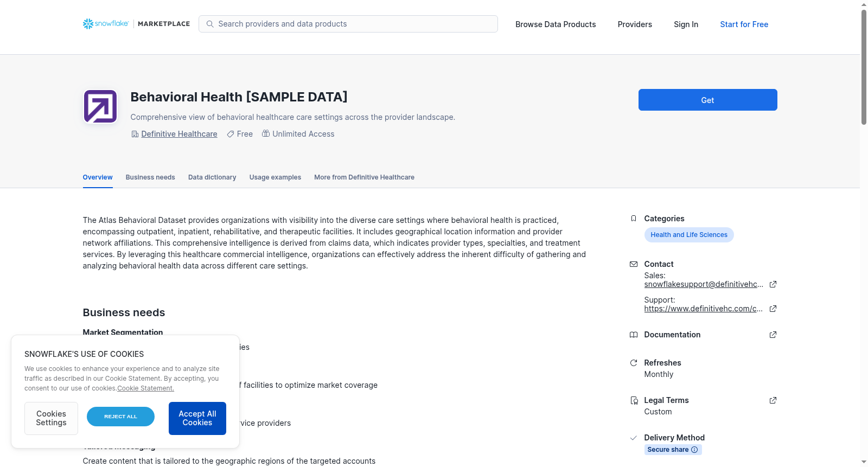Click the search magnifier icon
The height and width of the screenshot is (467, 868).
click(x=210, y=24)
